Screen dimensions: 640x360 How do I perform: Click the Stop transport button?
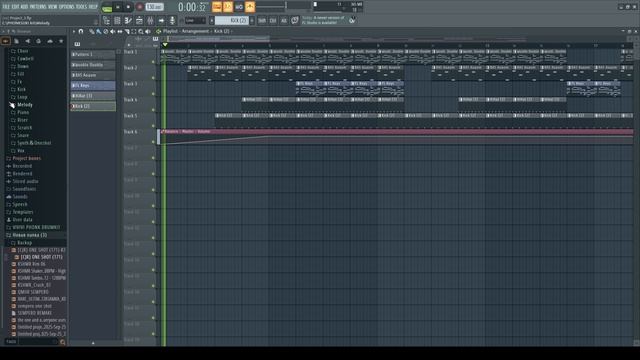point(128,7)
